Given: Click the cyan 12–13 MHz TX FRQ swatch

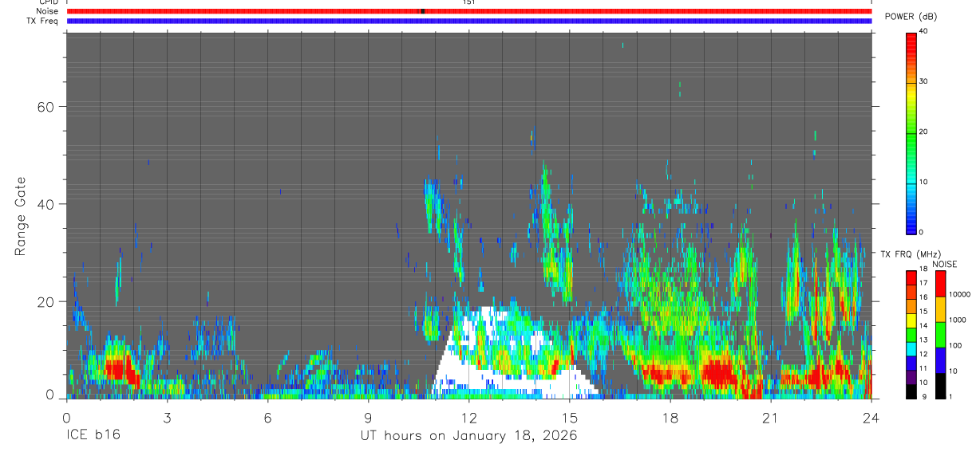Looking at the screenshot, I should [911, 349].
